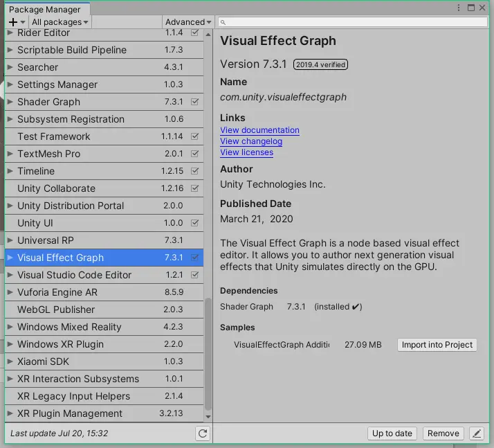Expand the Visual Effect Graph versions
Image resolution: width=494 pixels, height=448 pixels.
tap(10, 258)
